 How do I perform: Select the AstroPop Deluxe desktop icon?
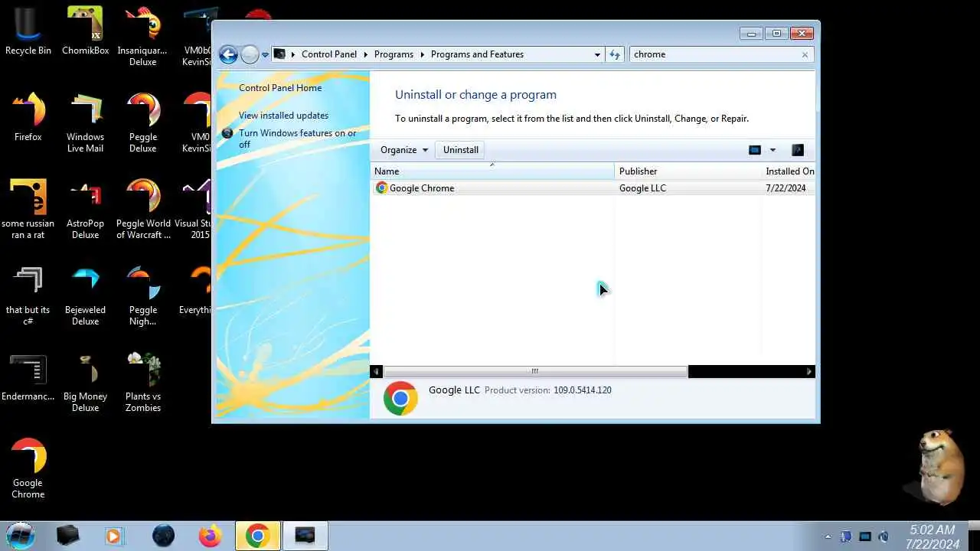click(85, 210)
